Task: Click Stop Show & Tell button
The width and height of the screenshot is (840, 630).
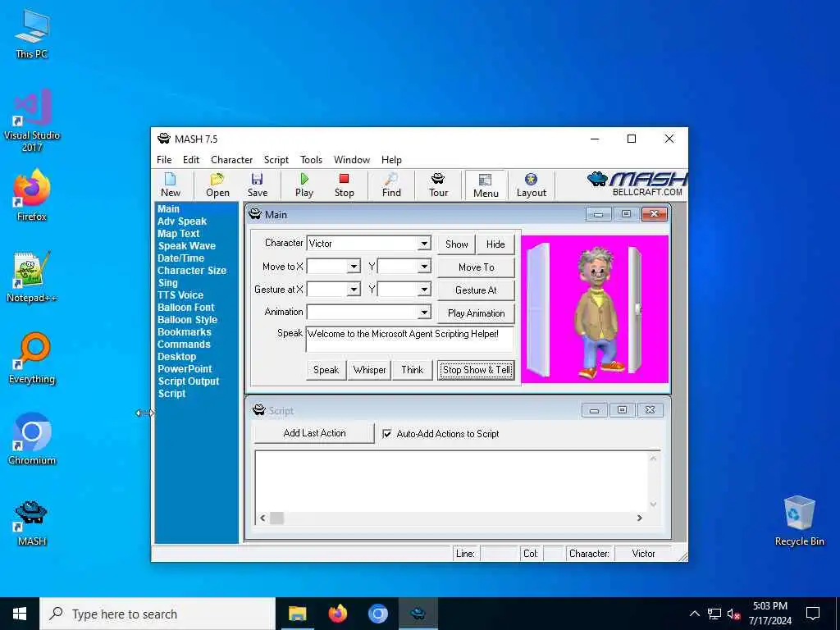Action: [477, 370]
